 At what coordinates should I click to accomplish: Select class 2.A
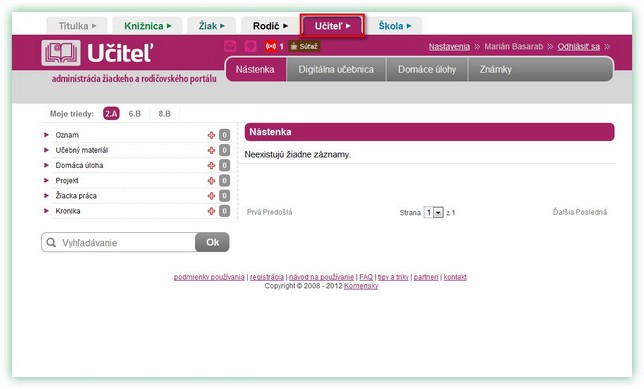click(x=111, y=114)
